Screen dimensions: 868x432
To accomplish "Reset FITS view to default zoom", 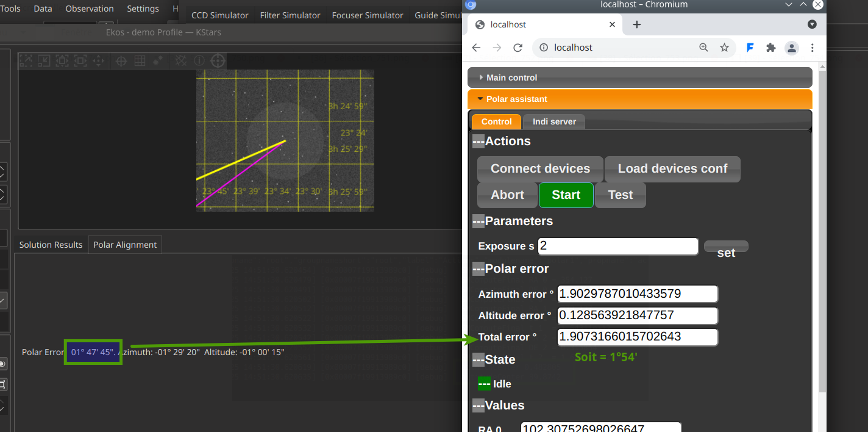I will (x=62, y=60).
